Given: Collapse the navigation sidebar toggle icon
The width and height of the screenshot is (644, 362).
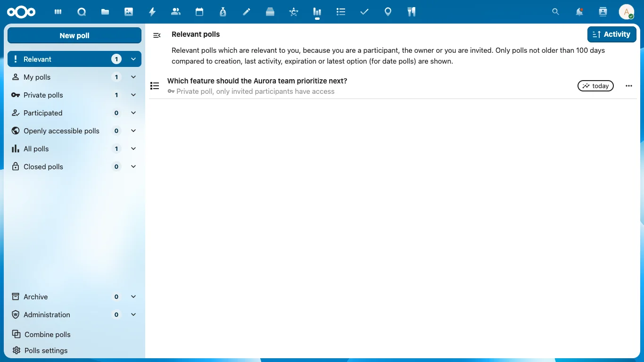Looking at the screenshot, I should coord(157,35).
